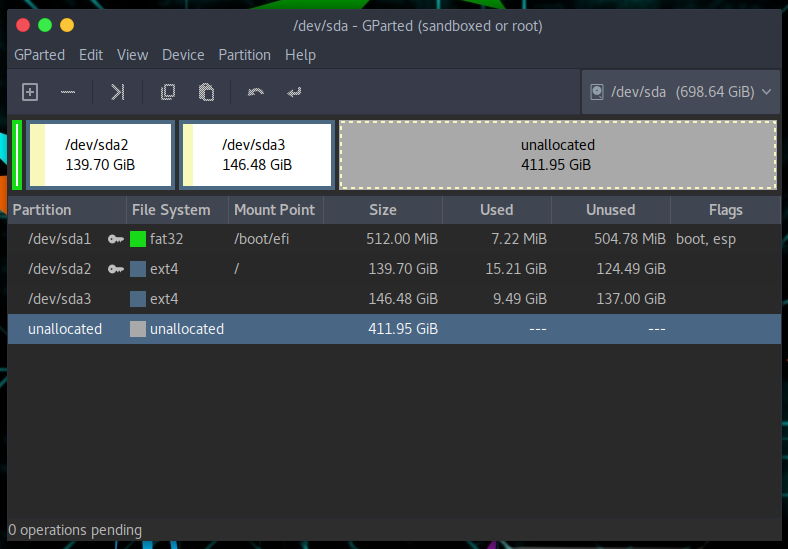
Task: Click the Undo last operation icon
Action: click(x=256, y=92)
